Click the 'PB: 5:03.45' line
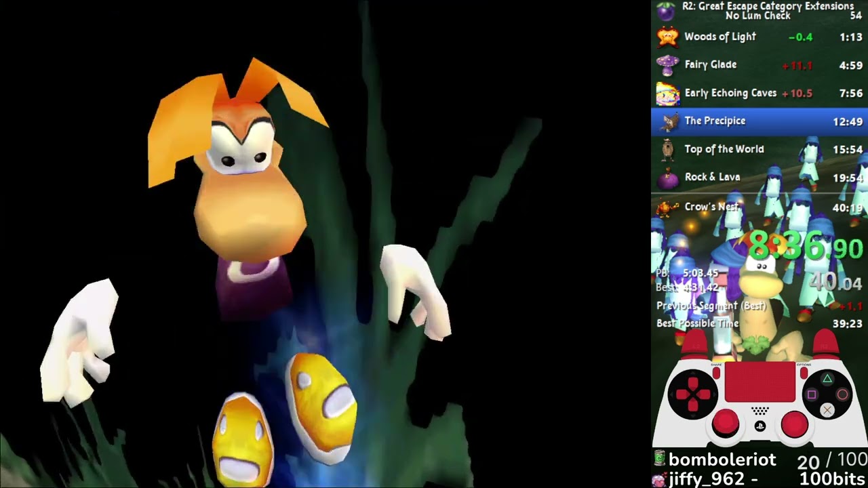This screenshot has width=868, height=488. point(688,273)
